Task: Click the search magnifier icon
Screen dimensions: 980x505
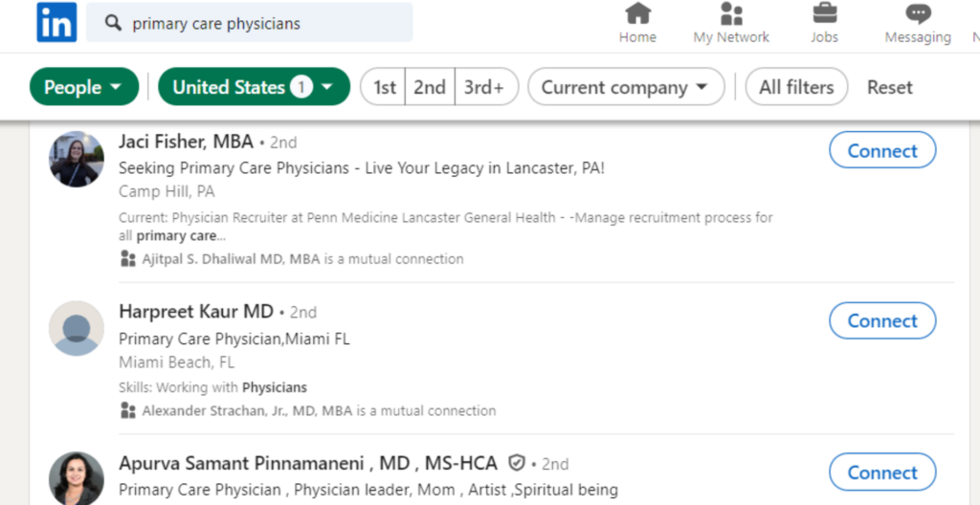Action: pyautogui.click(x=113, y=23)
